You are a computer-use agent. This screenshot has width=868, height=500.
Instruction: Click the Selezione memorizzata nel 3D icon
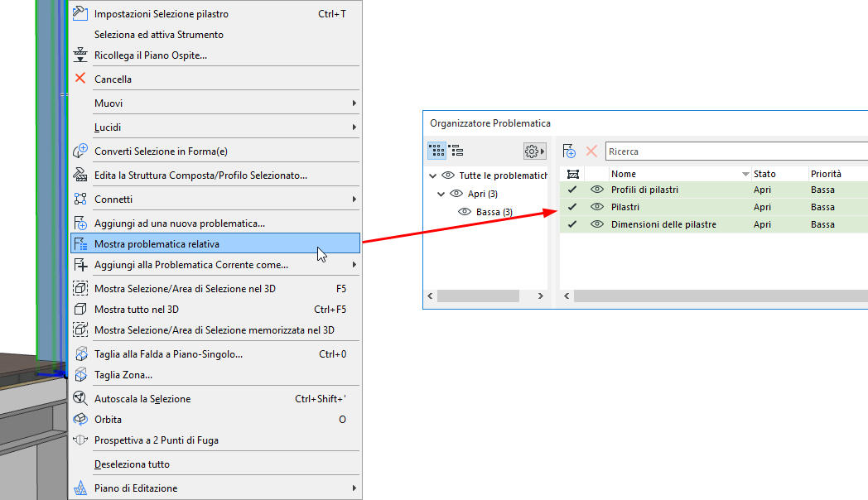[80, 329]
